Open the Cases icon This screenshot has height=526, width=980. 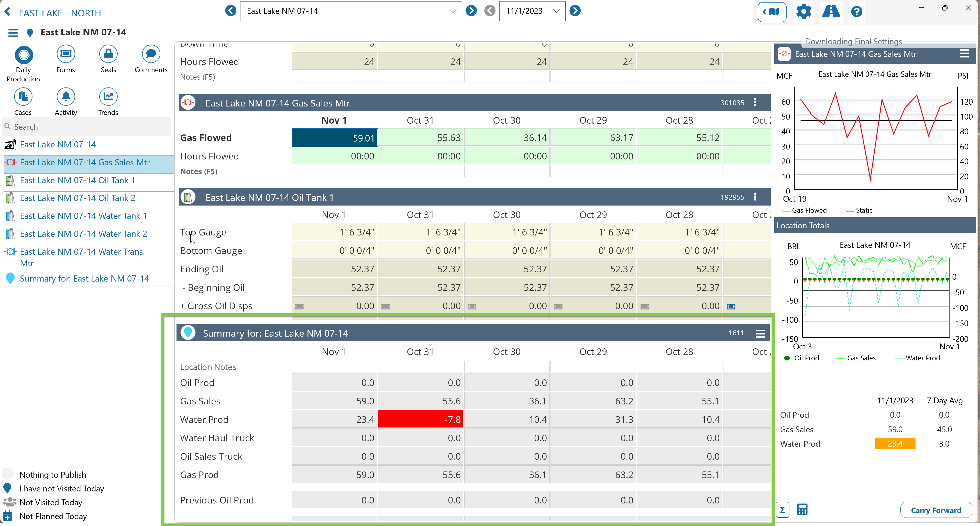tap(23, 97)
